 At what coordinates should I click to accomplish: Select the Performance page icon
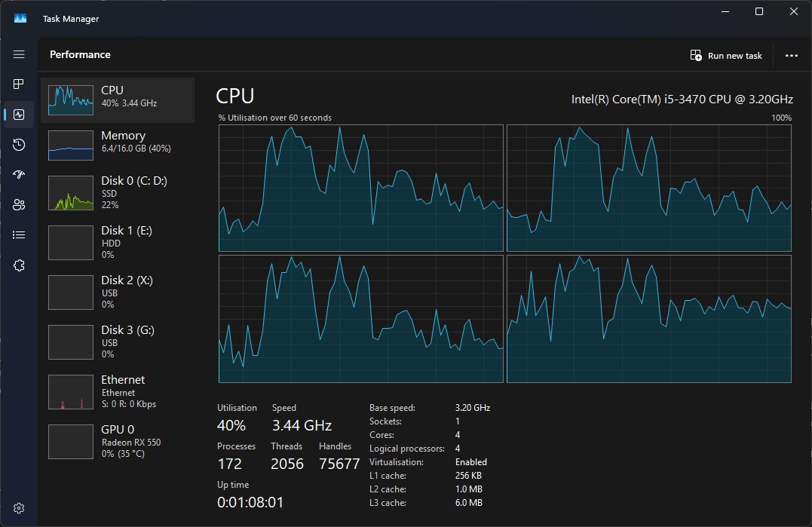19,115
